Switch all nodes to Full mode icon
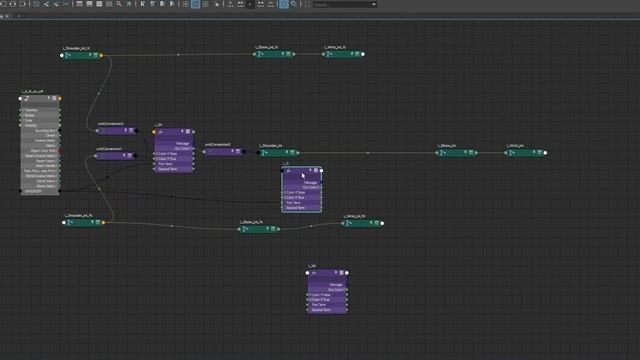 tap(99, 4)
